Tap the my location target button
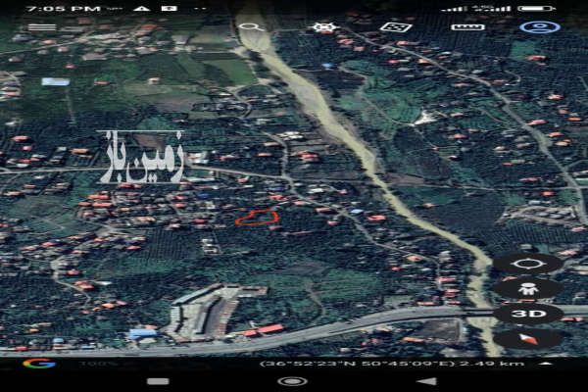 point(528,264)
